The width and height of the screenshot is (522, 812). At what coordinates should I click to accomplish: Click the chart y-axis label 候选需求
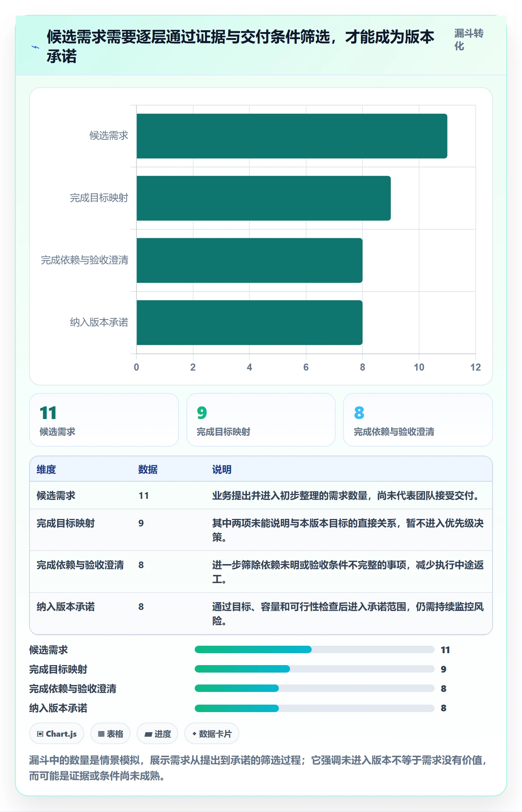109,135
